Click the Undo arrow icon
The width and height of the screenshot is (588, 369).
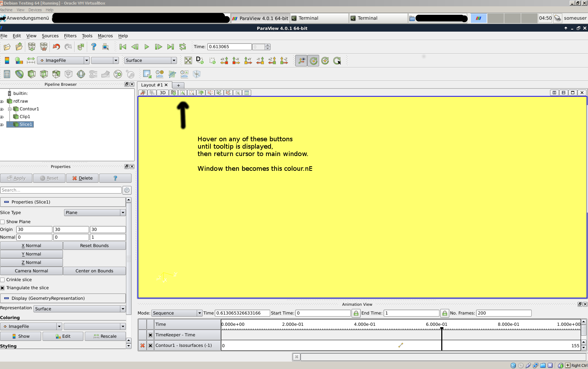pyautogui.click(x=56, y=47)
